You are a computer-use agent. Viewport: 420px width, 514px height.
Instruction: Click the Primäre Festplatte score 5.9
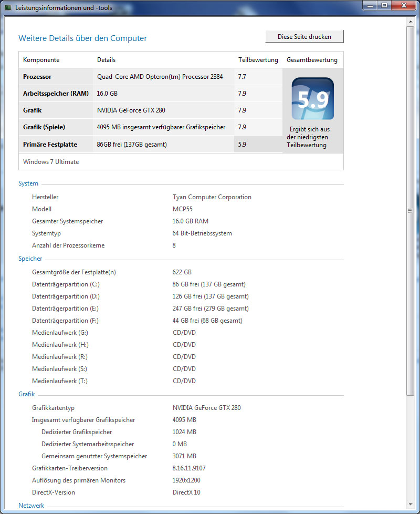pos(242,145)
